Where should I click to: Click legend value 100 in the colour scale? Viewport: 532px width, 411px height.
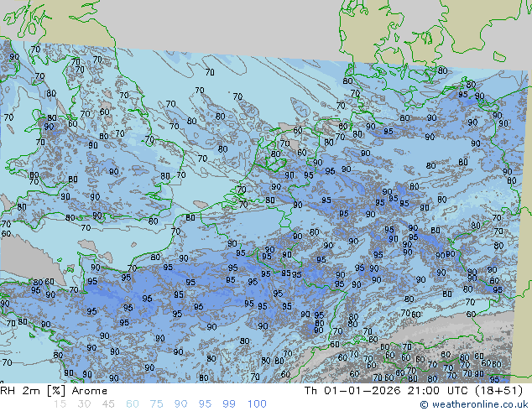point(257,404)
